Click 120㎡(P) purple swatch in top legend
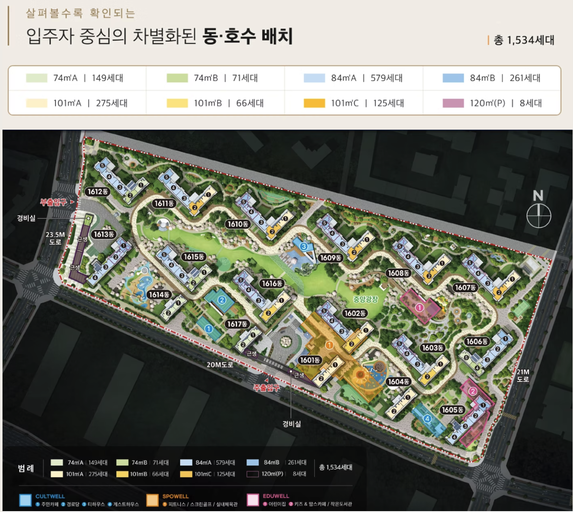The image size is (573, 512). point(453,103)
